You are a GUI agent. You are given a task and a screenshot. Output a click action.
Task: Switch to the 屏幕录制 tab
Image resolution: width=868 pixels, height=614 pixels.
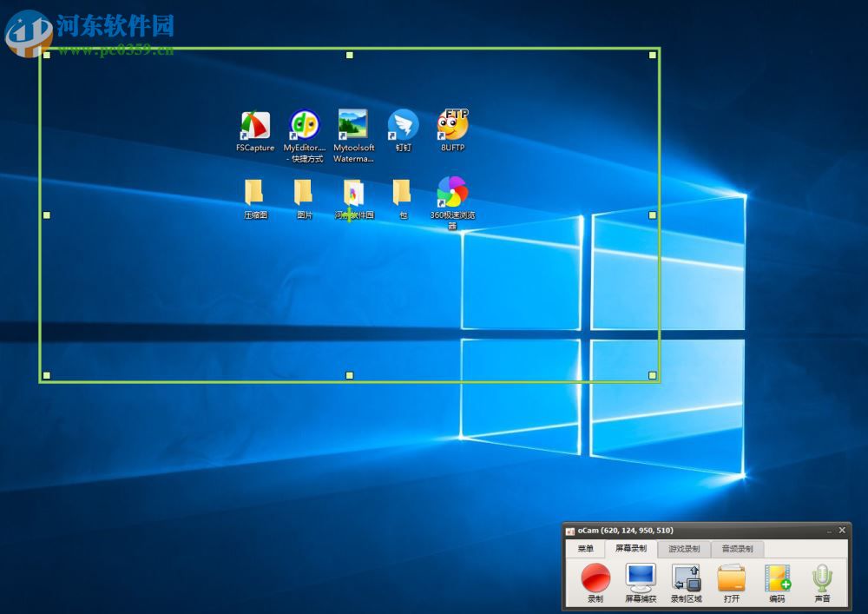point(631,548)
